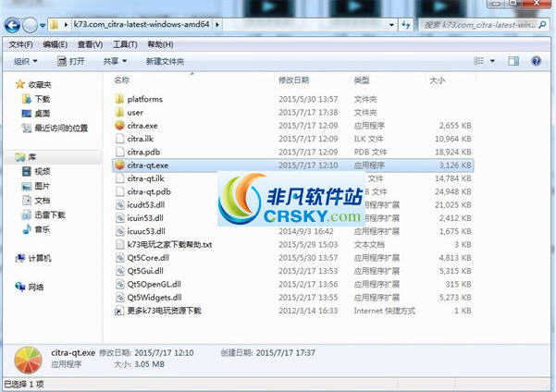Select the platforms folder icon
The width and height of the screenshot is (556, 392).
coord(120,99)
